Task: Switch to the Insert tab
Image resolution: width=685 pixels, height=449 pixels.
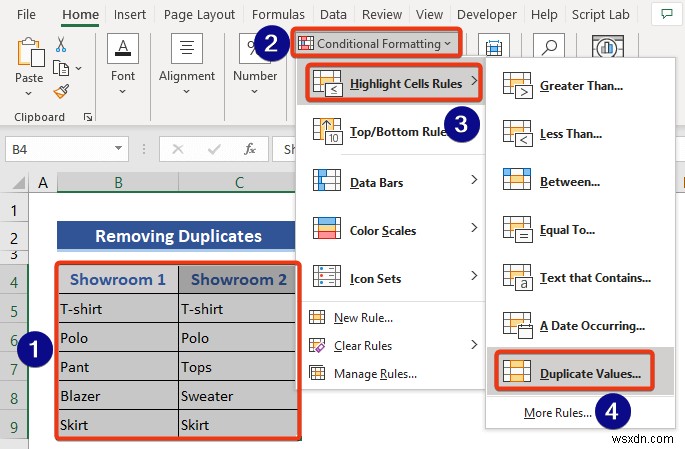Action: tap(130, 14)
